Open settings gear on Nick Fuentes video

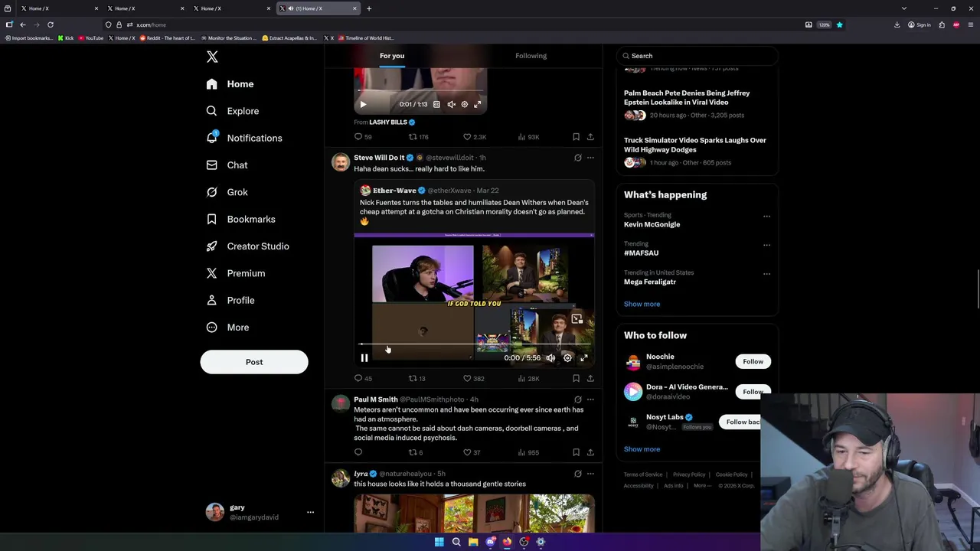(x=567, y=358)
